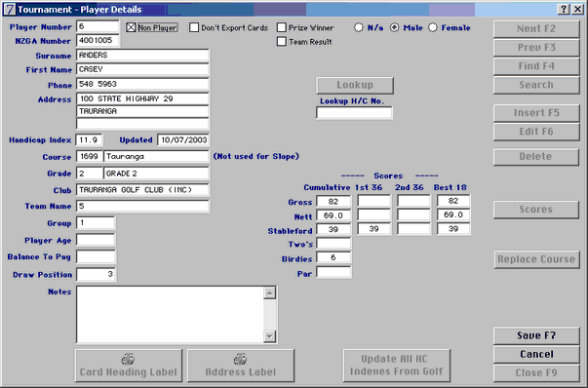Click the Cumulative Nett field 69.0

[x=333, y=215]
